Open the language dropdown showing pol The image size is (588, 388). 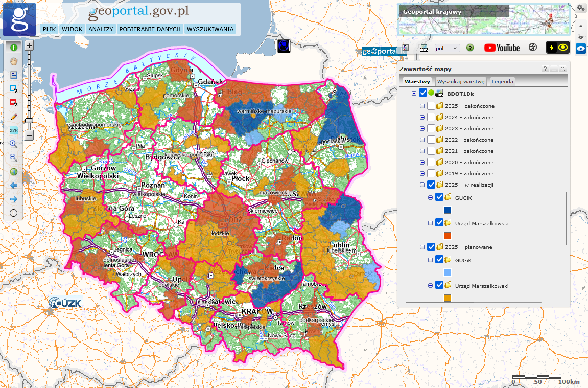447,48
